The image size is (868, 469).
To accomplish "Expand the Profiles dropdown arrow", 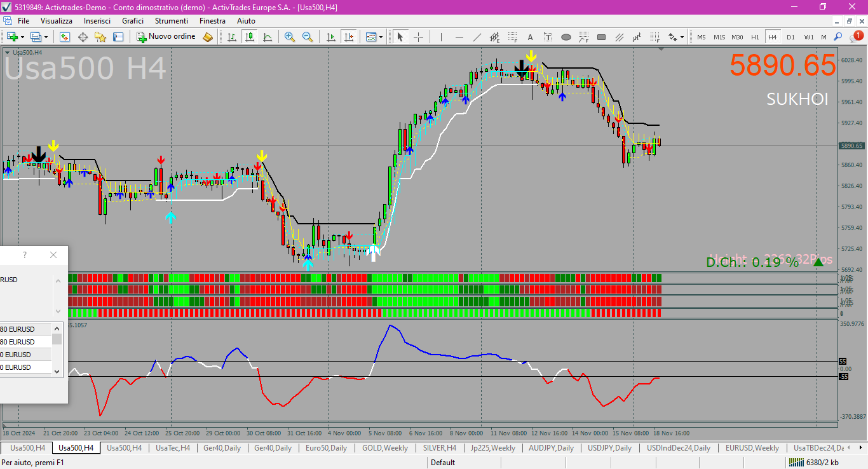I will coord(46,37).
